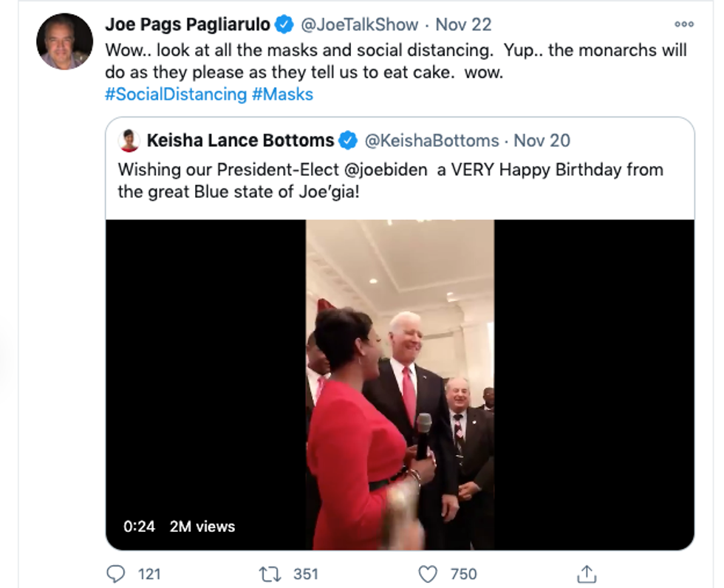The image size is (724, 588).
Task: Open the #Masks hashtag link
Action: pyautogui.click(x=282, y=95)
